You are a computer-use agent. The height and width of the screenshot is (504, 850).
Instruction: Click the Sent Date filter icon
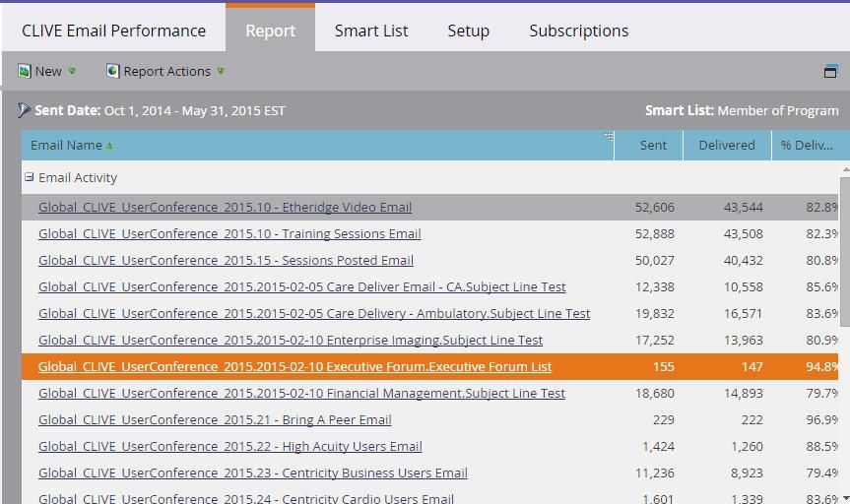[x=25, y=110]
